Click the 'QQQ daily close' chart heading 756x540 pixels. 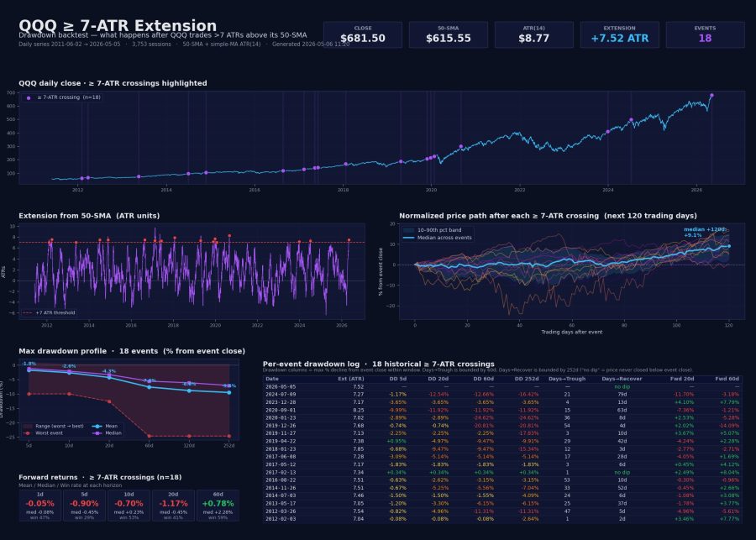[113, 83]
